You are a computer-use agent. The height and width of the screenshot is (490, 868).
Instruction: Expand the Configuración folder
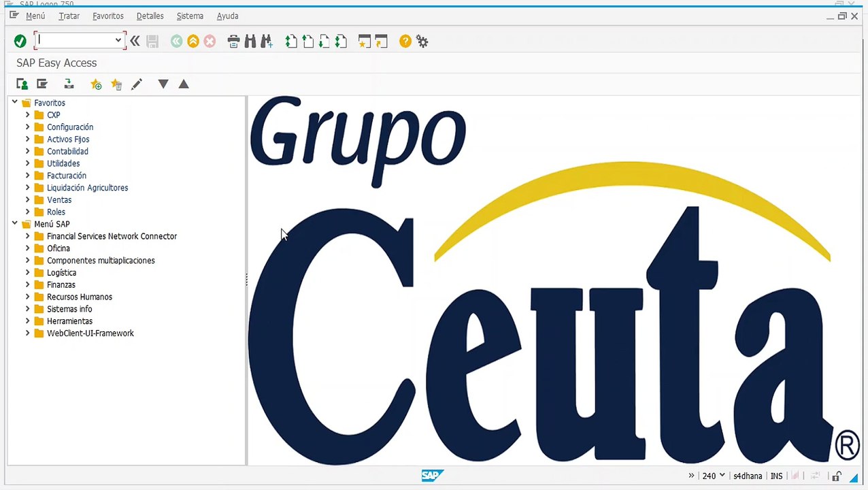click(28, 127)
